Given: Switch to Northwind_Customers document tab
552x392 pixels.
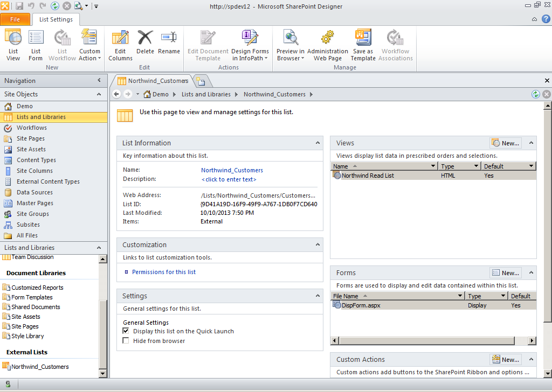Looking at the screenshot, I should pos(153,81).
